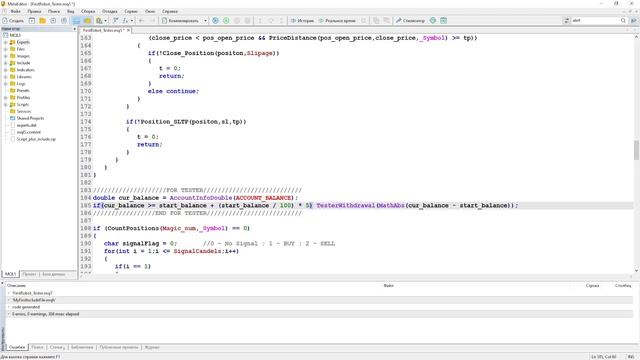Open the Сборка menu

(x=88, y=11)
